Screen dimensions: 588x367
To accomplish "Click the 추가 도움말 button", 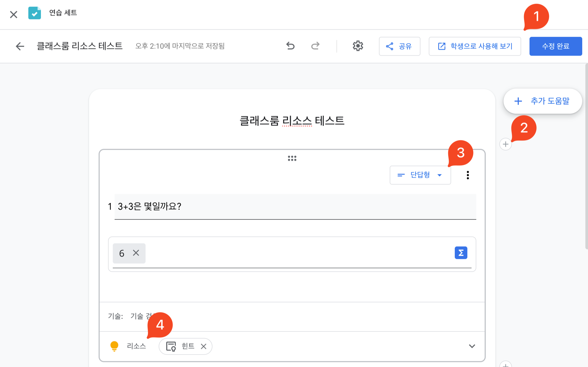I will (x=542, y=101).
